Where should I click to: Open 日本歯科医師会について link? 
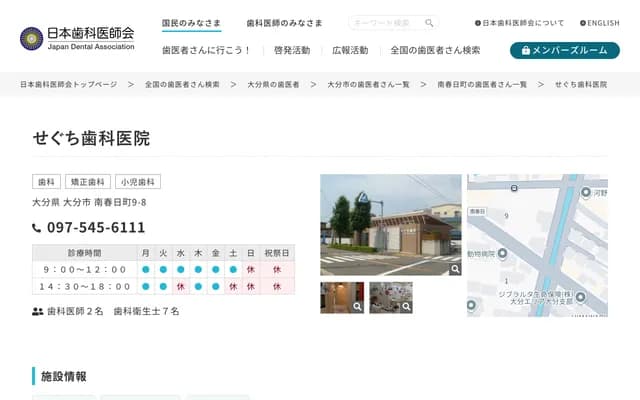coord(520,23)
